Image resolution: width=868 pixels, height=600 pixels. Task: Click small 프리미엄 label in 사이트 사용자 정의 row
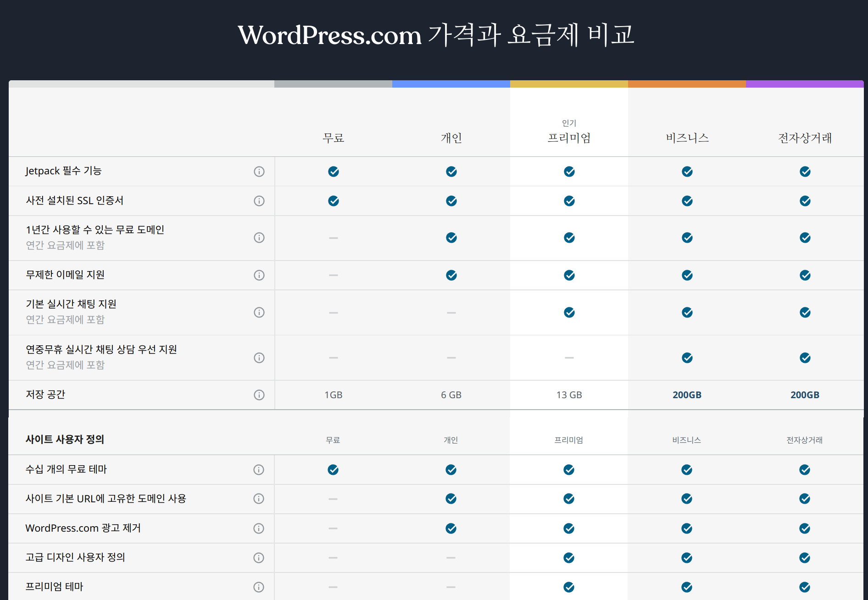(x=569, y=440)
